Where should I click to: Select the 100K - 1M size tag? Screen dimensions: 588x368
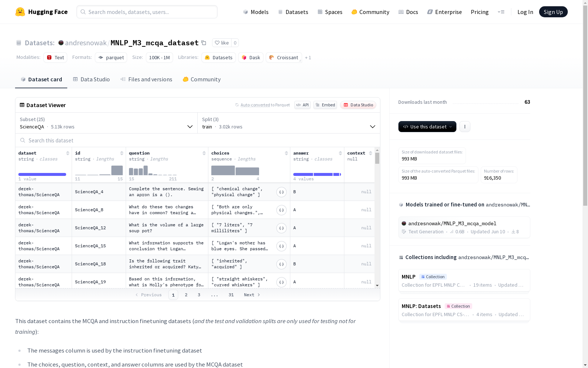point(159,57)
